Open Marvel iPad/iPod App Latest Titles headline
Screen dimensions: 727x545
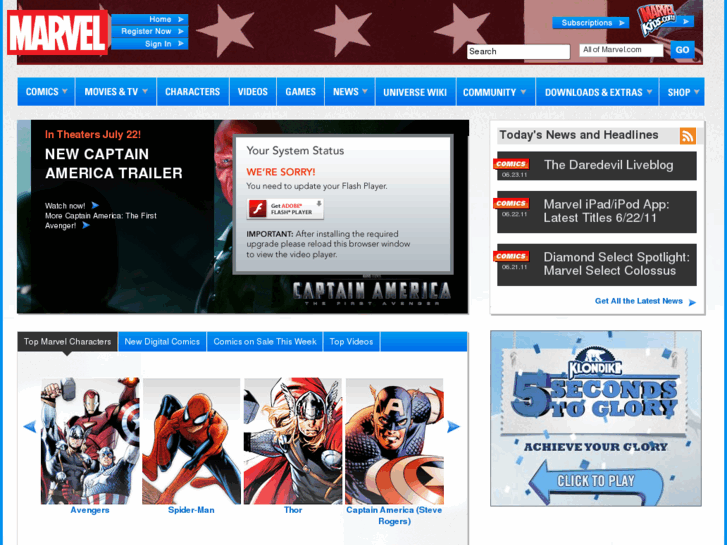point(606,211)
